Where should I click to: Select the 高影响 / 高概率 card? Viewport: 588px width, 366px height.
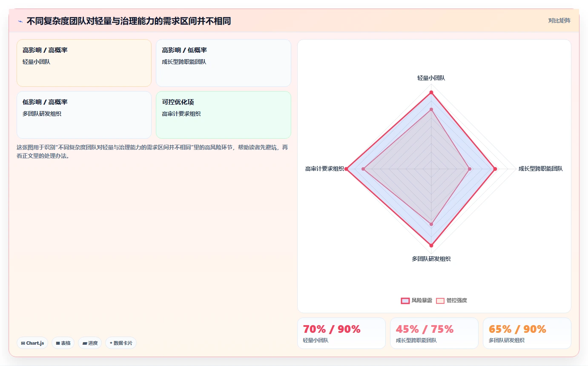84,63
